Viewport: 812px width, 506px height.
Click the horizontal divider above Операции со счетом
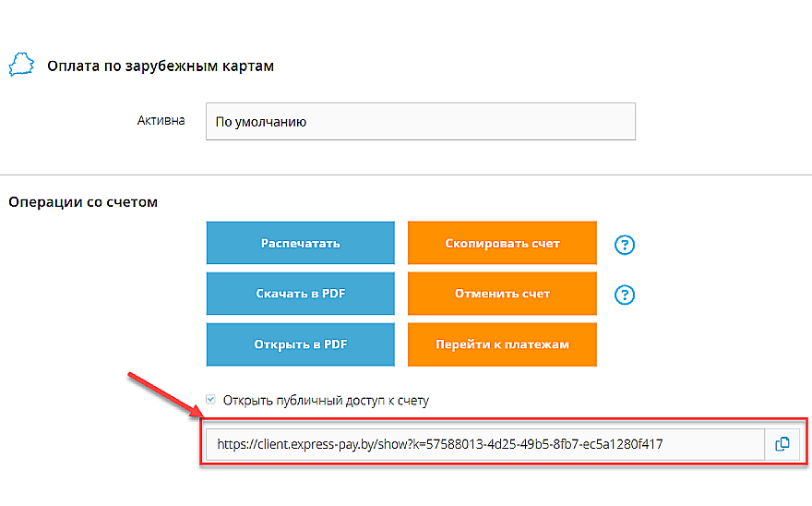coord(406,175)
